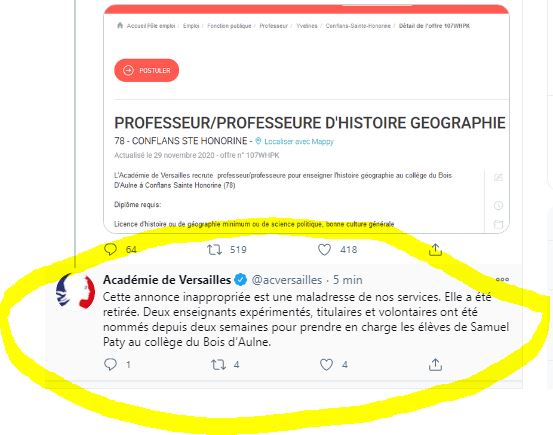Select the Fonction publique breadcrumb

click(x=229, y=26)
